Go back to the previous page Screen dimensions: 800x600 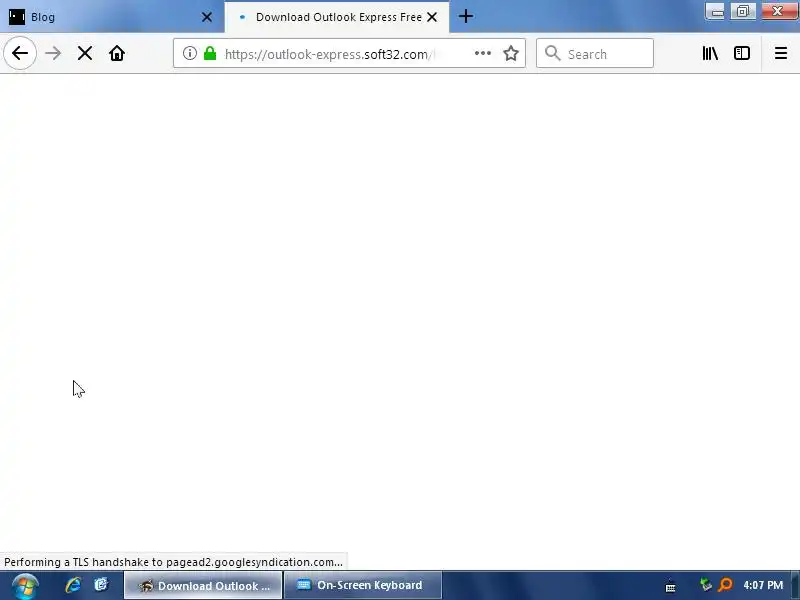coord(20,53)
